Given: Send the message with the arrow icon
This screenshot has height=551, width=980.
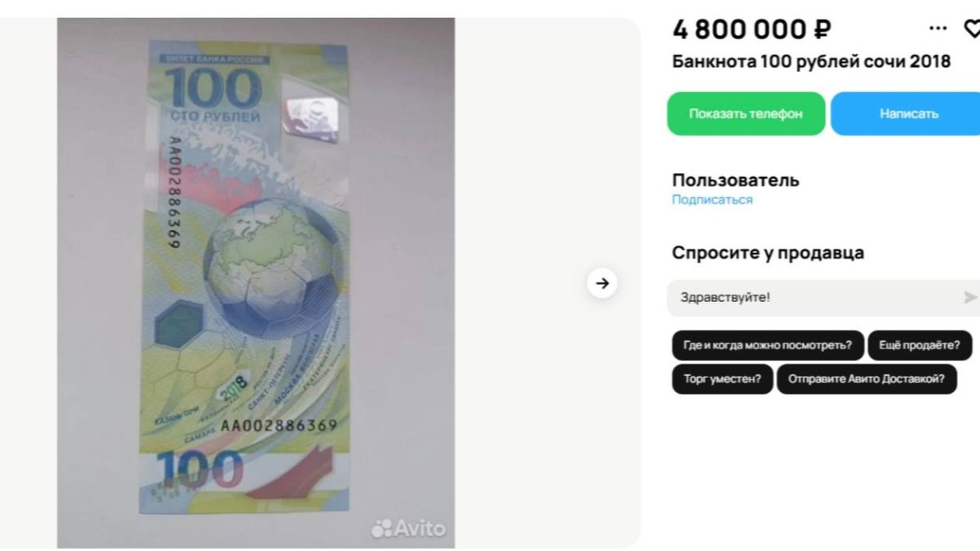Looking at the screenshot, I should click(x=970, y=297).
